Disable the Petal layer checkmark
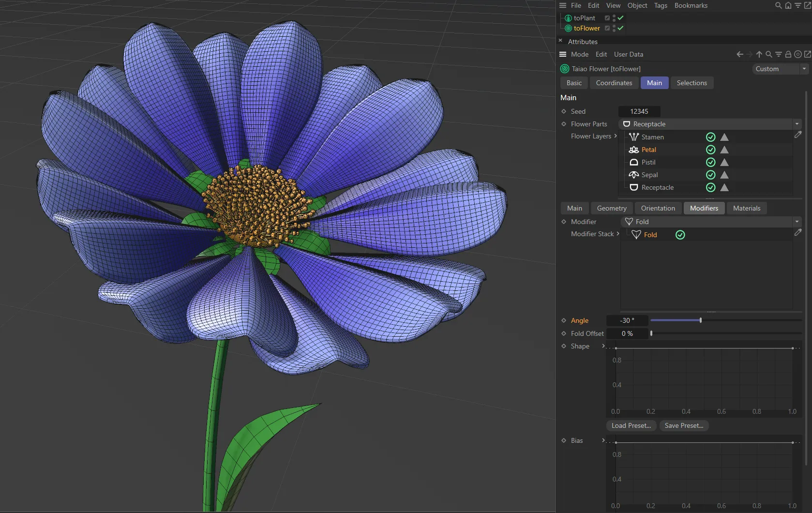Viewport: 812px width, 513px height. (710, 150)
